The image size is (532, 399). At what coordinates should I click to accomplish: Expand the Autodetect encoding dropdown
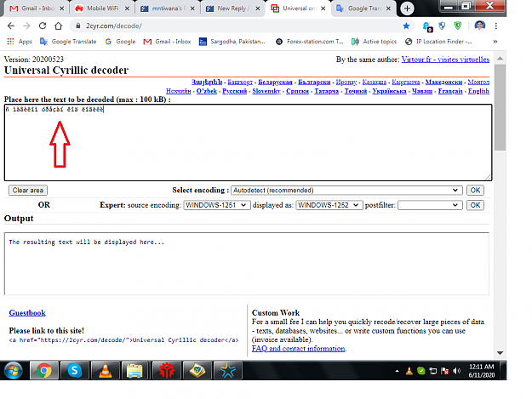[x=346, y=191]
